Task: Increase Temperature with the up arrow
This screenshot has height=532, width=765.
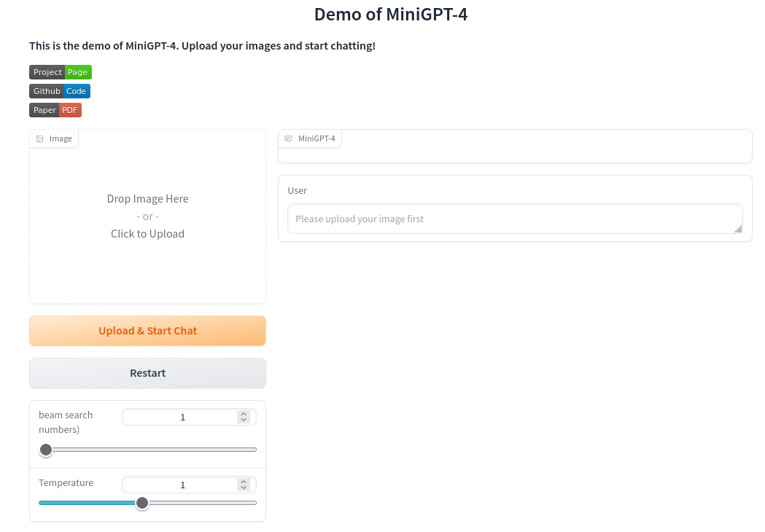Action: 244,482
